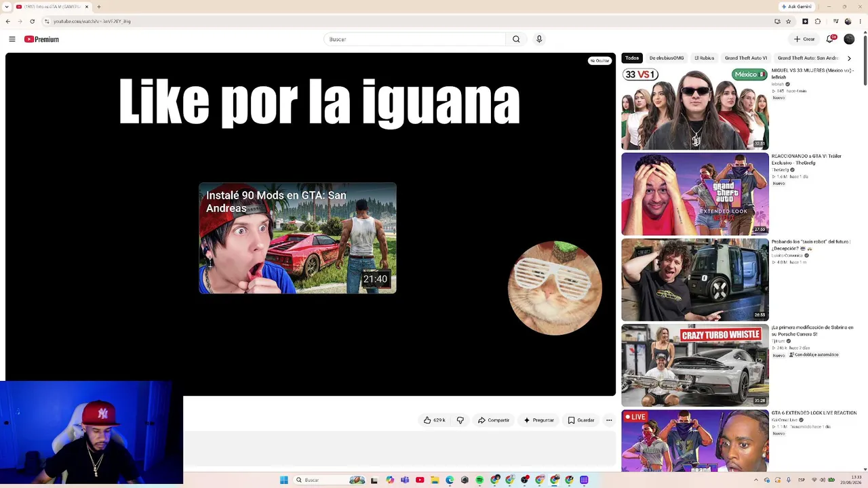Screen dimensions: 868x488
Task: Like the video showing 629 k
Action: tap(434, 420)
